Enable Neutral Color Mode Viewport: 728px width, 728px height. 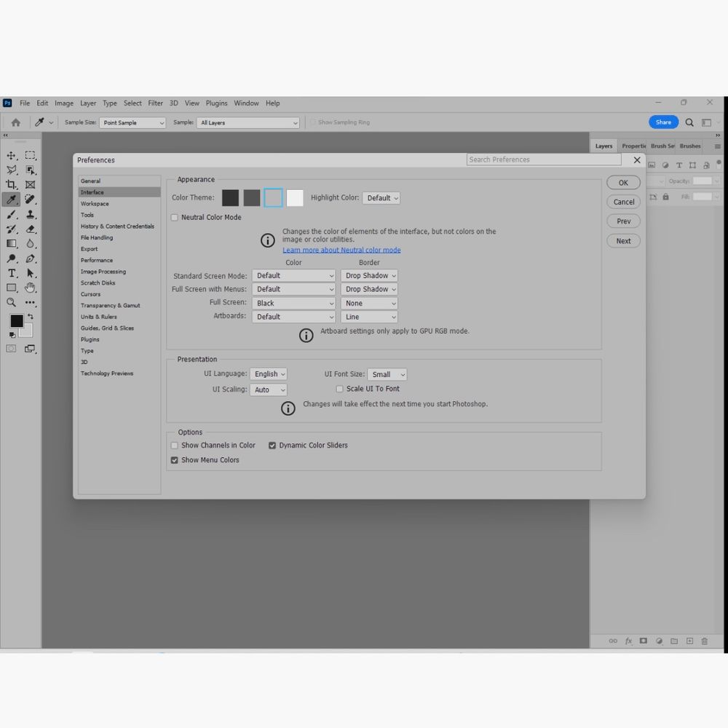pos(174,217)
